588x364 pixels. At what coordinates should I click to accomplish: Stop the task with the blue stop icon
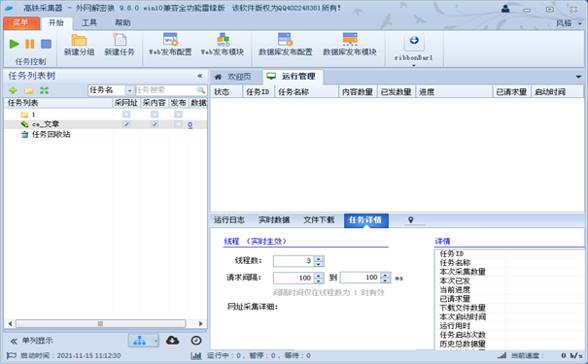coord(46,44)
